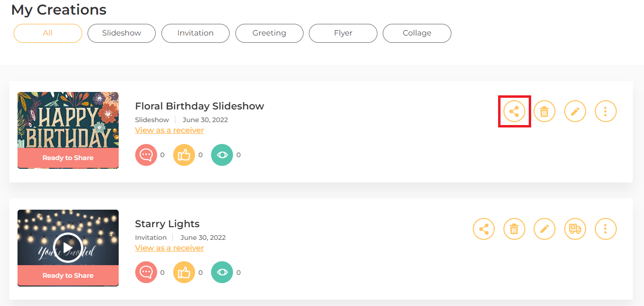Edit Floral Birthday Slideshow with pencil icon

point(575,111)
